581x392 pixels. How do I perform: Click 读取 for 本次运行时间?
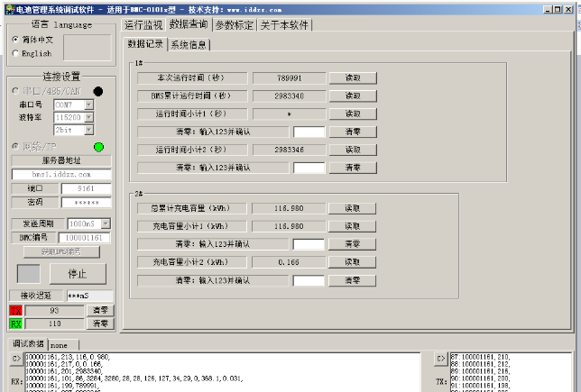[353, 78]
